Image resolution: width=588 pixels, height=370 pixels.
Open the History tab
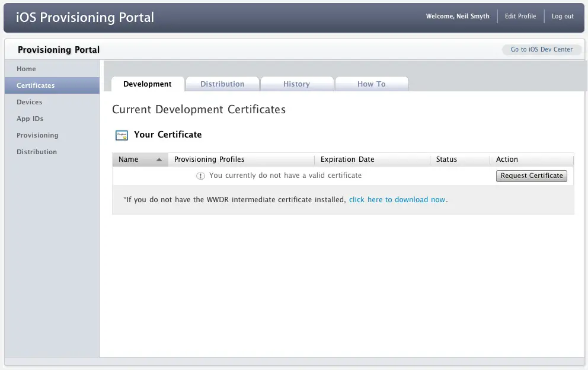(x=296, y=84)
